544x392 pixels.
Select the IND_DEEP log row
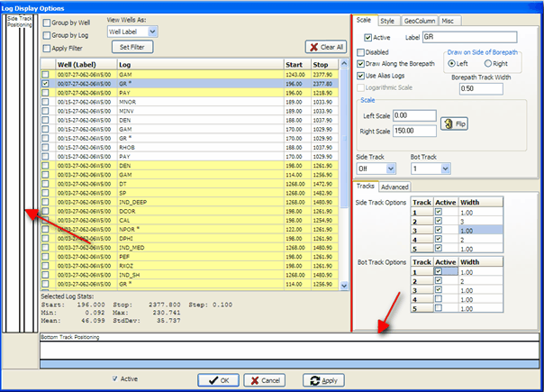(x=190, y=202)
